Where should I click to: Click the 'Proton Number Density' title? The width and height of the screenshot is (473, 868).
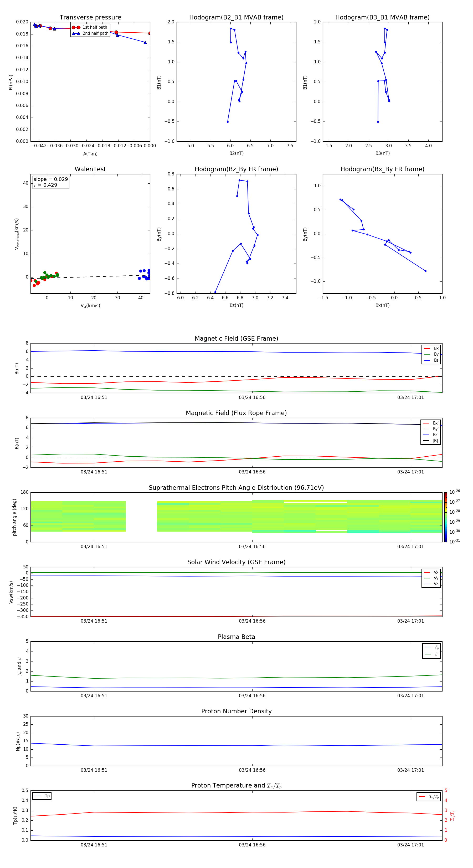click(x=236, y=711)
